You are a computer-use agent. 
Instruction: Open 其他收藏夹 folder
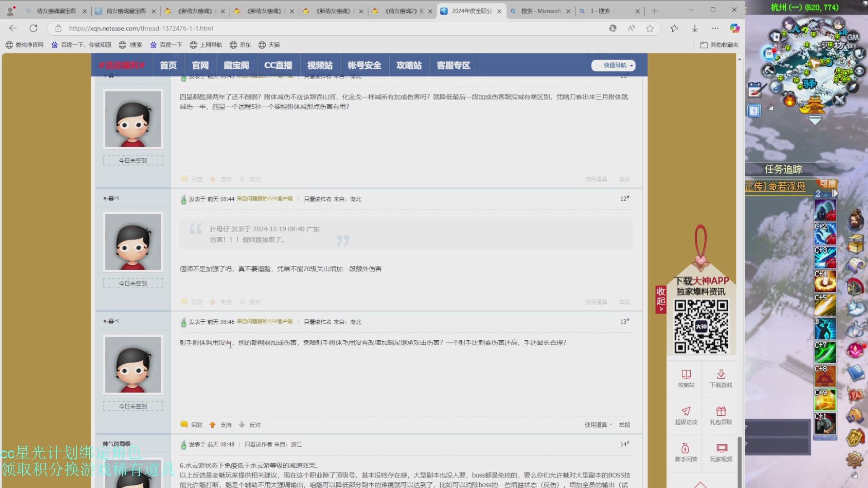click(x=719, y=45)
